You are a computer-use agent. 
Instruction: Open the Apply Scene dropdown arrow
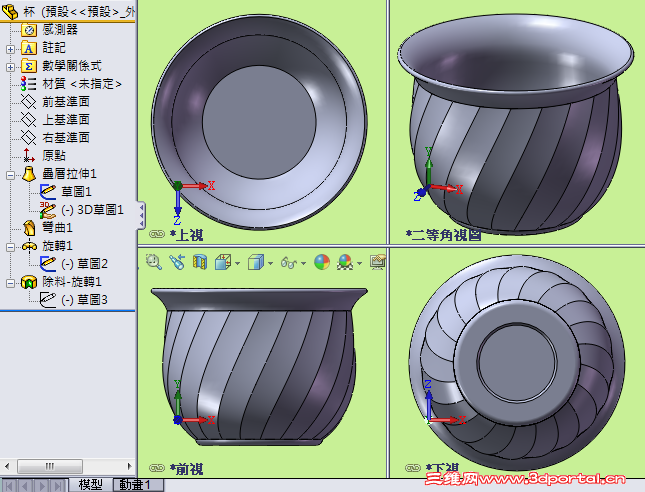click(x=360, y=263)
